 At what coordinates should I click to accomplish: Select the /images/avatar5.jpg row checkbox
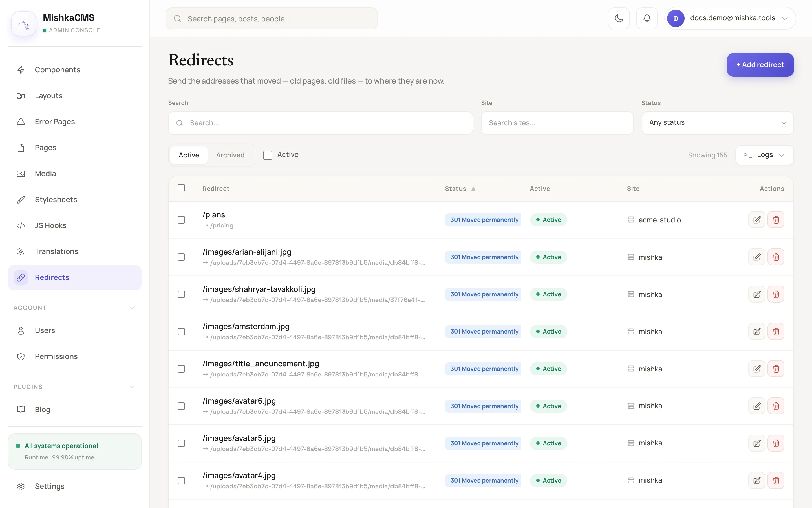[x=181, y=443]
